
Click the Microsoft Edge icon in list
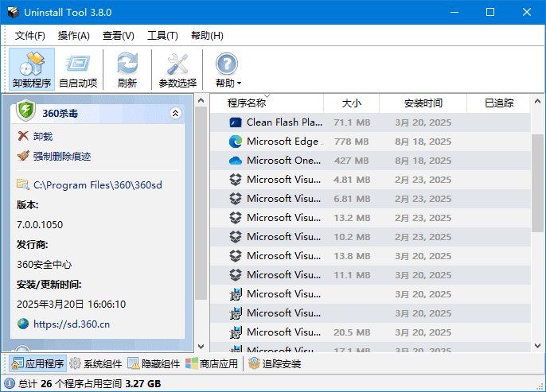click(x=236, y=142)
